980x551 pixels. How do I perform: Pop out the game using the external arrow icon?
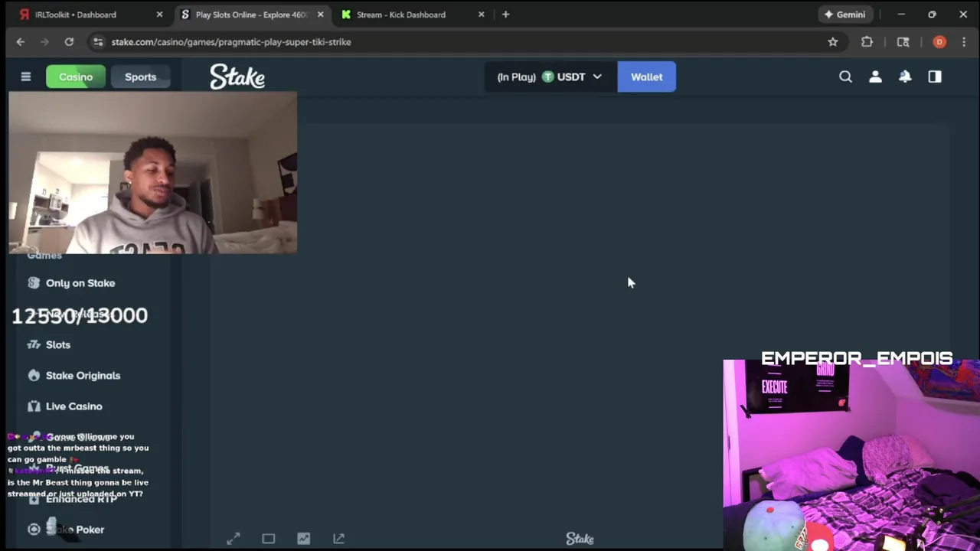[x=339, y=539]
